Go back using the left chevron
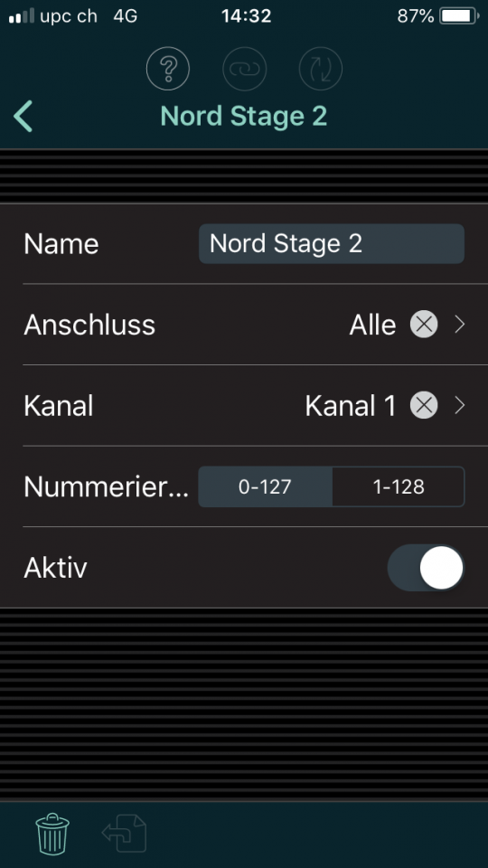 [23, 117]
